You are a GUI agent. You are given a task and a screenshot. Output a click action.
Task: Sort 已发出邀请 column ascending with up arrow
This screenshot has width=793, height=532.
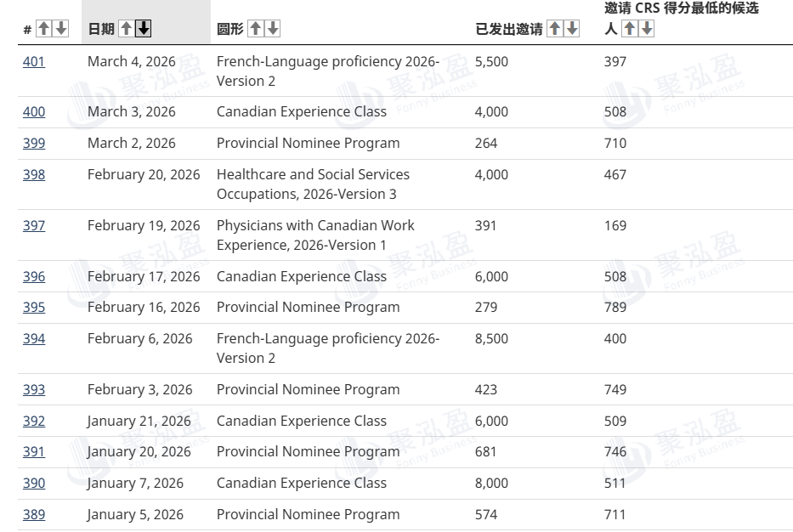point(554,29)
